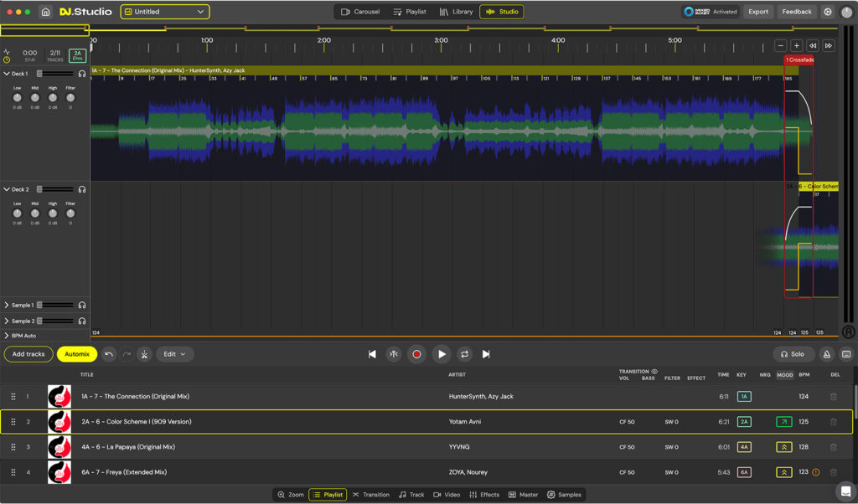Jump to previous transition with rewind icon

(813, 46)
